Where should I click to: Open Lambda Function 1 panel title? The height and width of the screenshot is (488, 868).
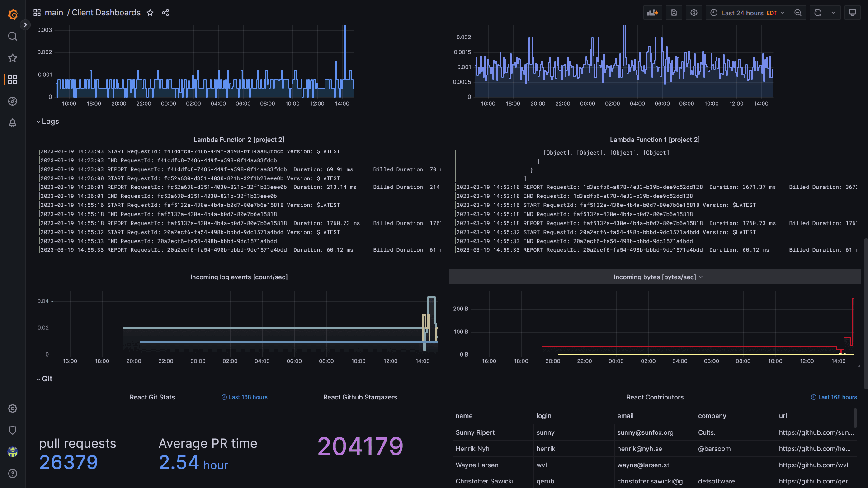click(x=655, y=140)
